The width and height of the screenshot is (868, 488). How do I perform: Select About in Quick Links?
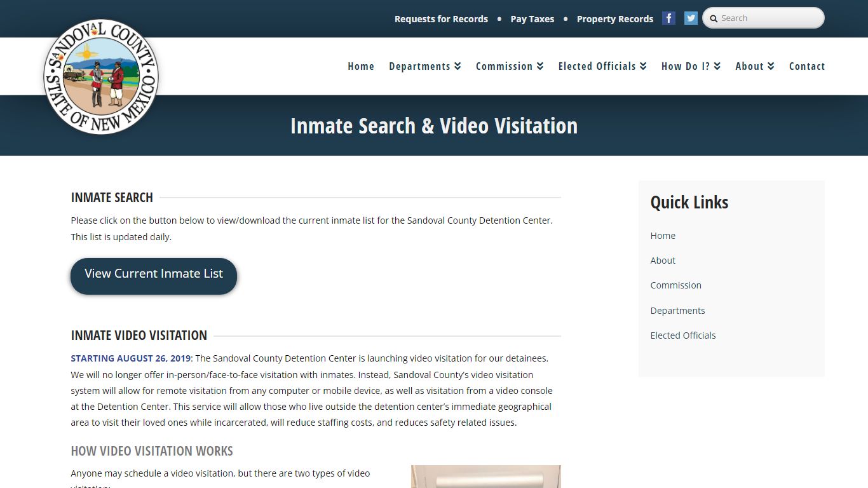pyautogui.click(x=663, y=261)
